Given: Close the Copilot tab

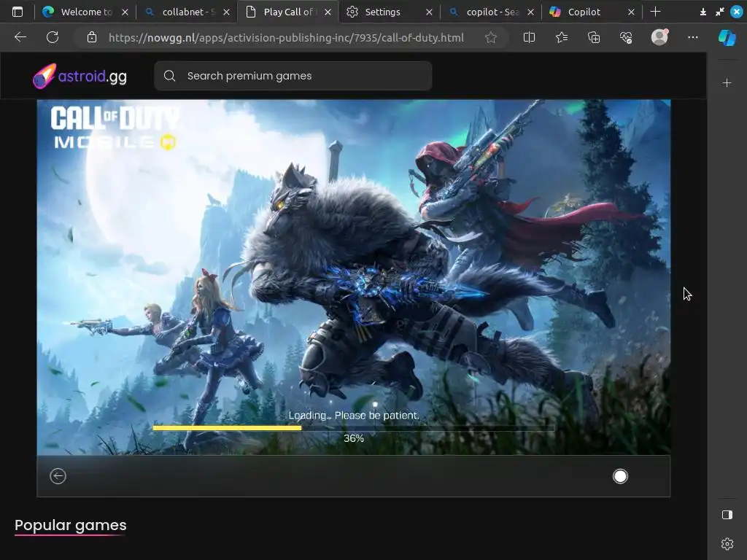Looking at the screenshot, I should (631, 12).
